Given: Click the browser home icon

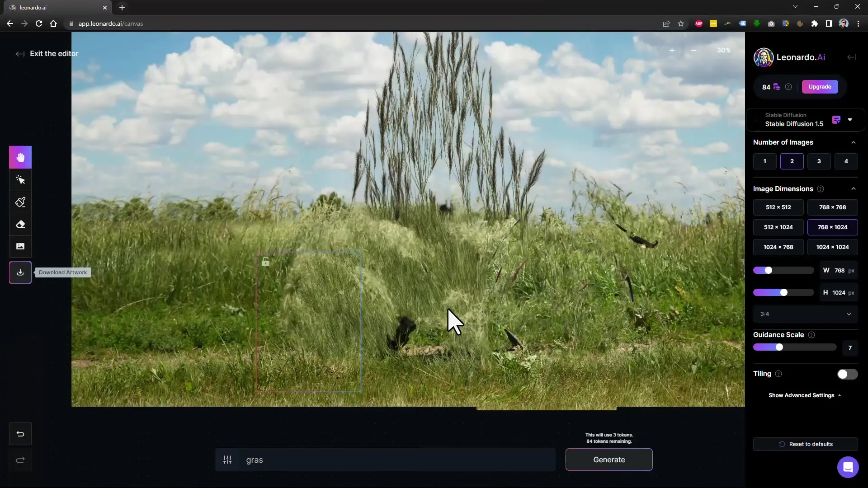Looking at the screenshot, I should point(53,23).
